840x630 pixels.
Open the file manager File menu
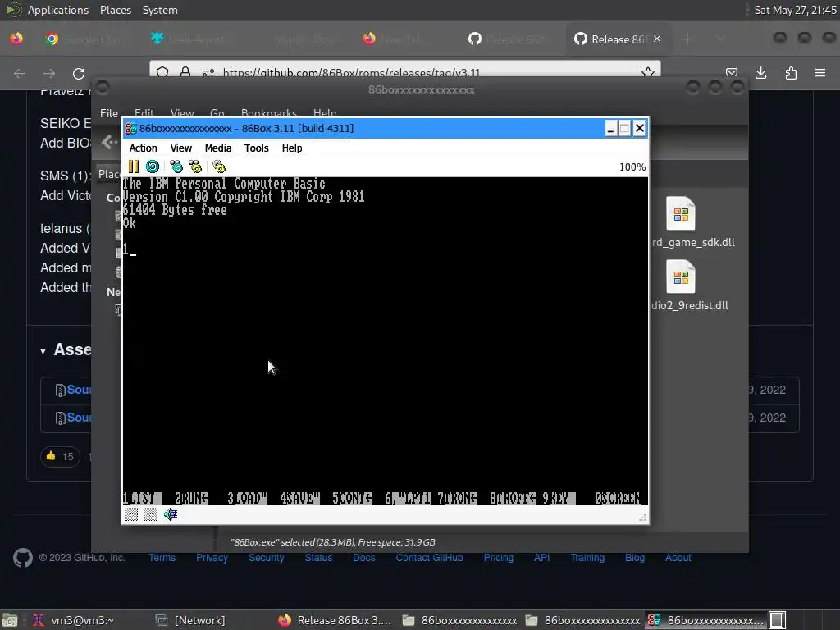109,113
